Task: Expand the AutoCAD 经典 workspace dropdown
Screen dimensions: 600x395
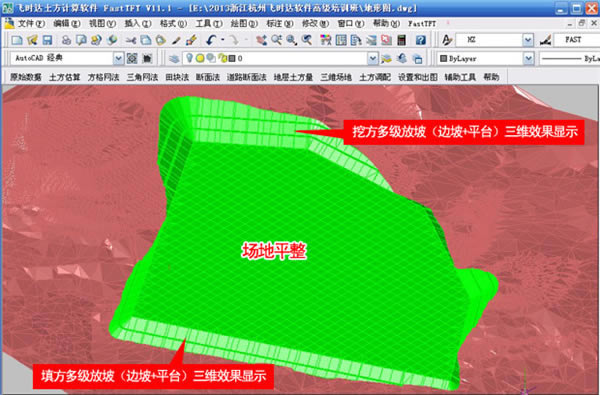Action: (118, 58)
